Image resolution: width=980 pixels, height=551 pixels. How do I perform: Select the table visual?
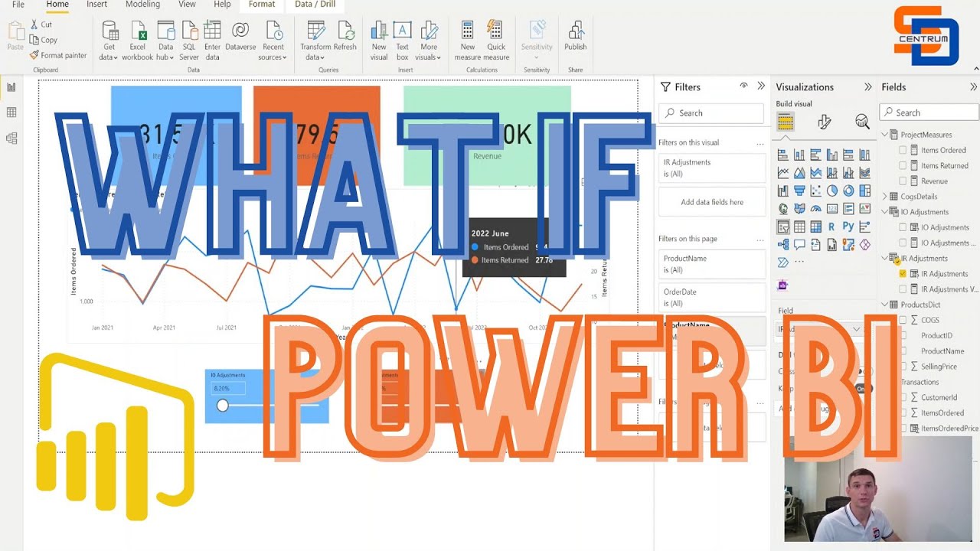[799, 227]
